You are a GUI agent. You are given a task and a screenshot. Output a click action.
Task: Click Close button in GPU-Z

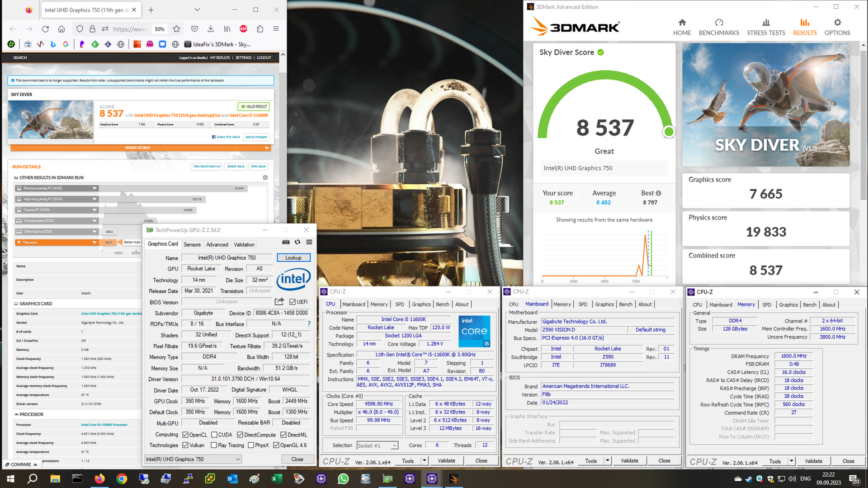click(297, 459)
